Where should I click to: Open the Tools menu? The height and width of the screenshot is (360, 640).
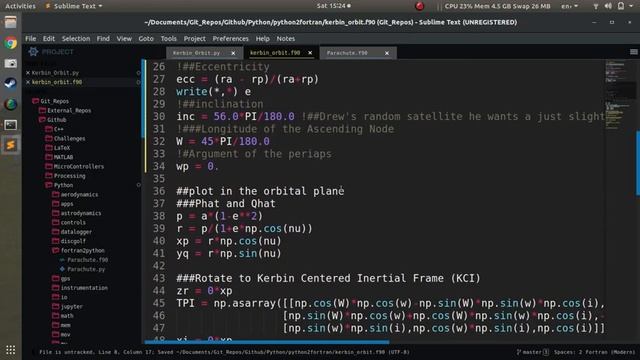[x=168, y=38]
